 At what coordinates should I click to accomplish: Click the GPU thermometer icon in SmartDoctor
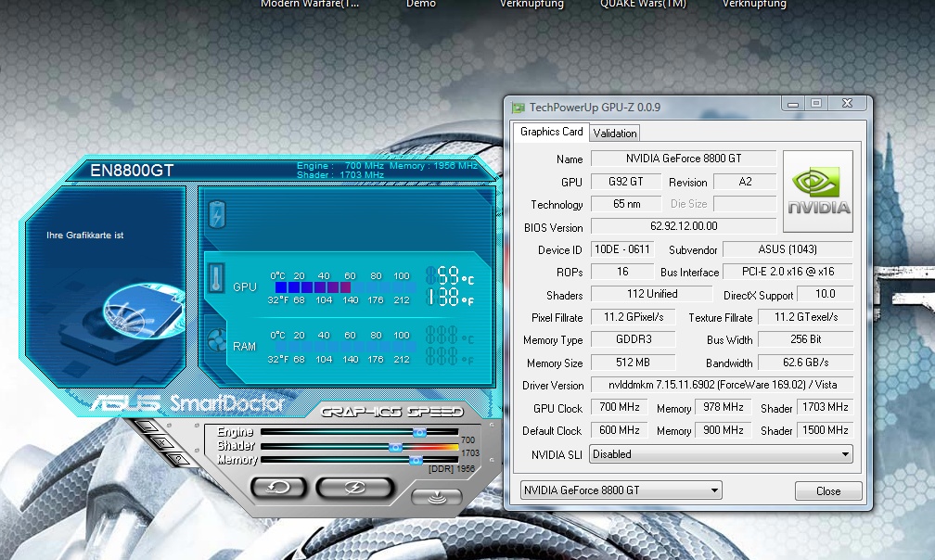216,278
